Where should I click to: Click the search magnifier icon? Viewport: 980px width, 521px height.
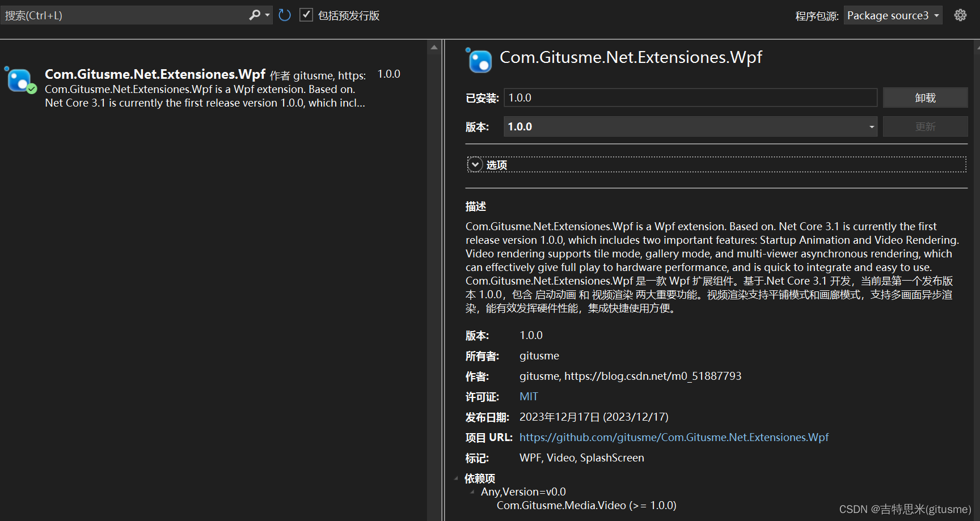pos(255,15)
